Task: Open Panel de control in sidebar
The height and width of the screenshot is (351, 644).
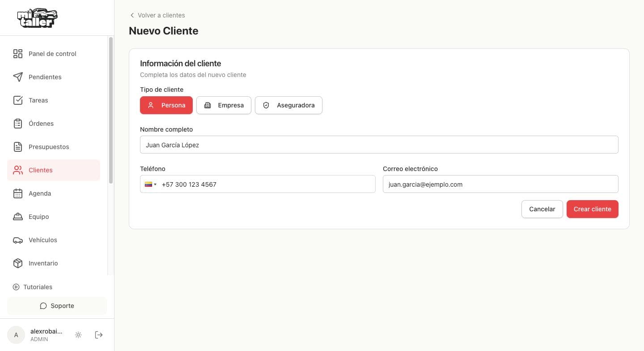Action: point(54,54)
